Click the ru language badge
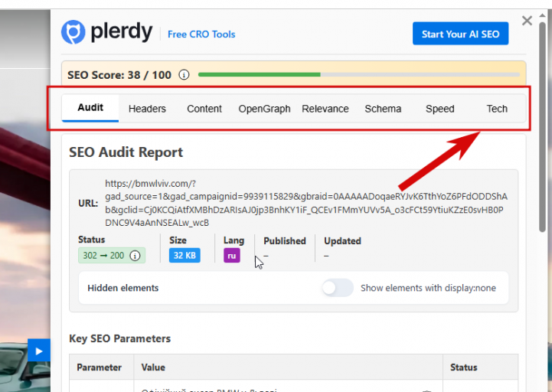Image resolution: width=552 pixels, height=392 pixels. [x=232, y=256]
